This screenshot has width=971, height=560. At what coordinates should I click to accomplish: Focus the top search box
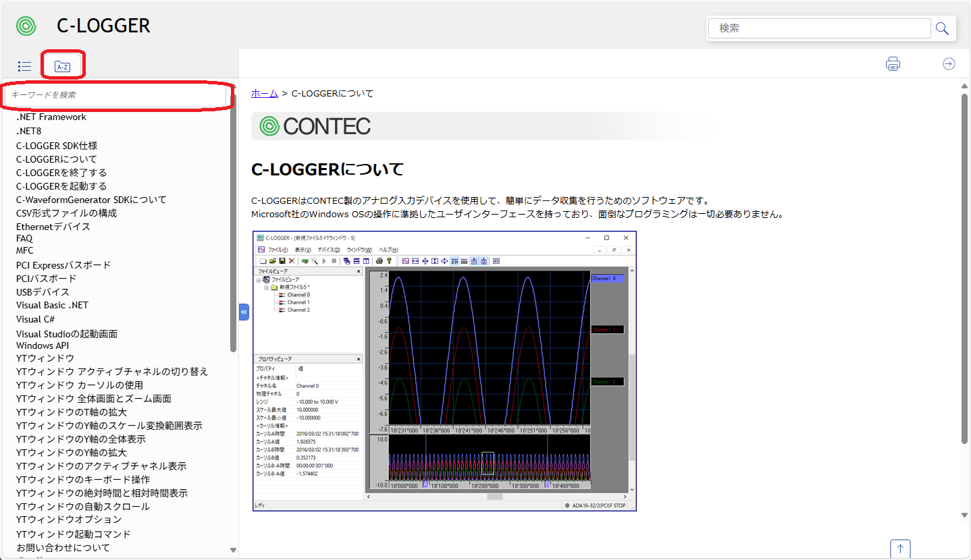click(x=820, y=28)
